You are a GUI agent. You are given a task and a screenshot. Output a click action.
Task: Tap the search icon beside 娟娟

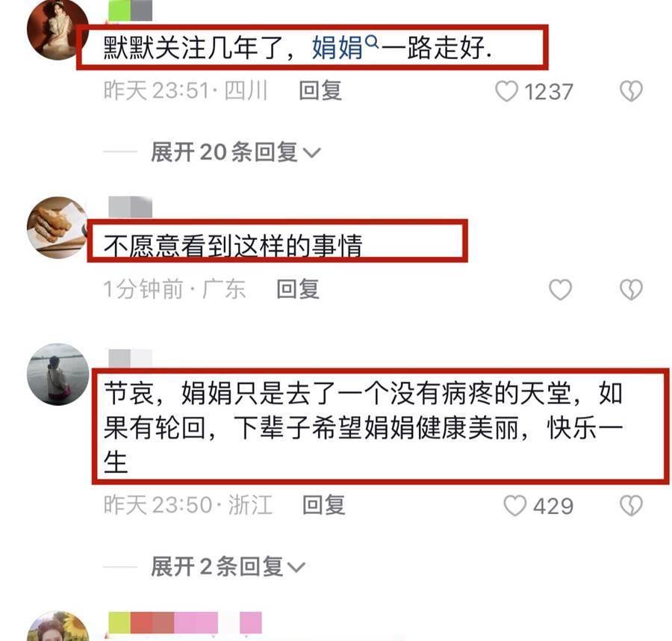373,42
